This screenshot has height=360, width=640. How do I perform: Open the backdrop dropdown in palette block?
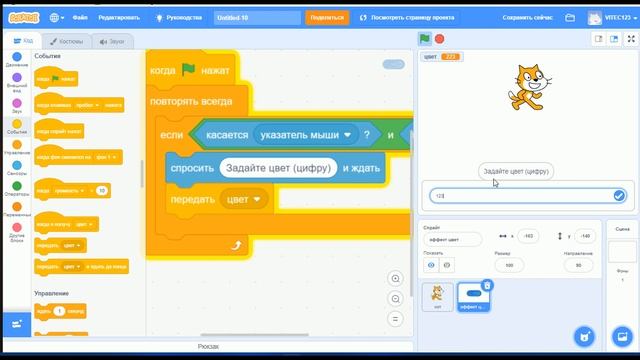106,157
